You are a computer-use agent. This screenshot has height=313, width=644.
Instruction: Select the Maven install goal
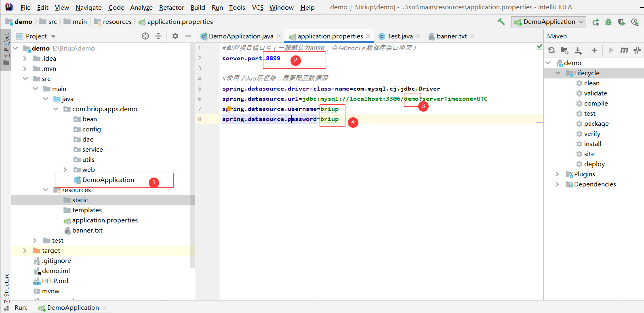click(x=592, y=144)
